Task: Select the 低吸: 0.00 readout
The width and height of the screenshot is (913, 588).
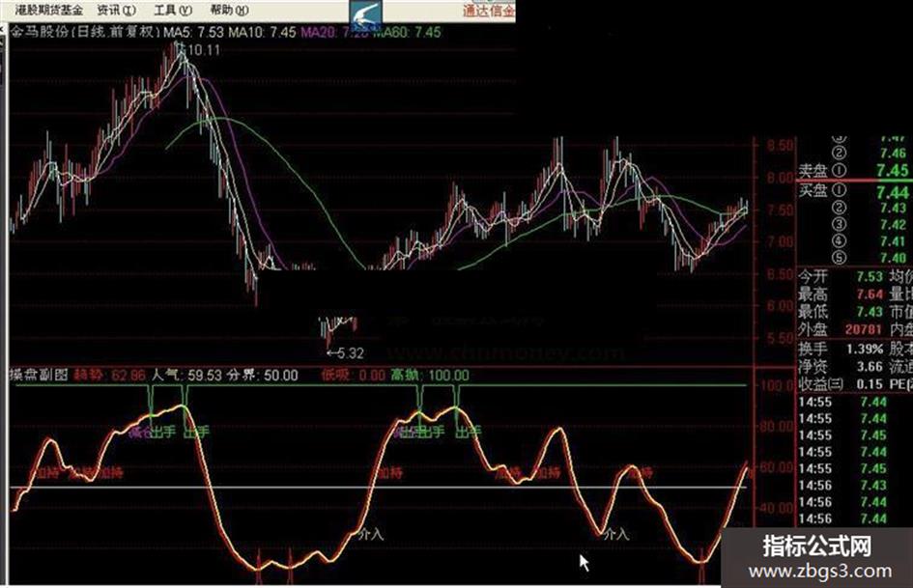Action: coord(353,375)
